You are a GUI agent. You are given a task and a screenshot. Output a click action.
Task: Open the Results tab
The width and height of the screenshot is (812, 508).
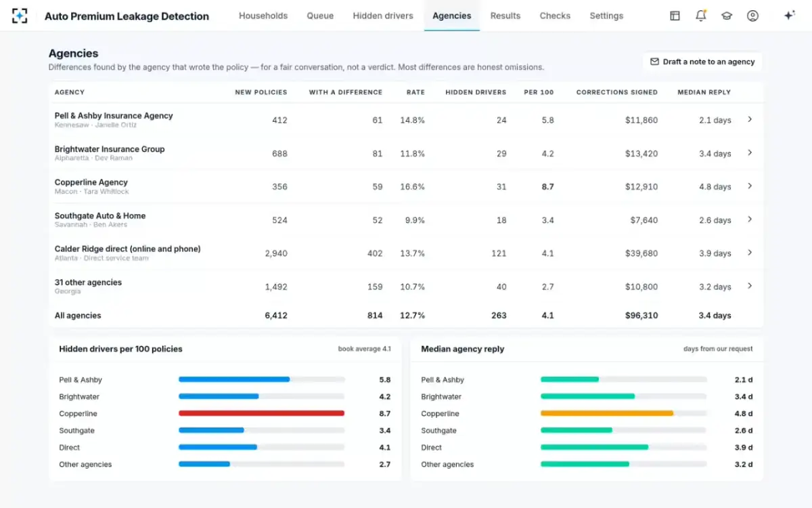505,16
